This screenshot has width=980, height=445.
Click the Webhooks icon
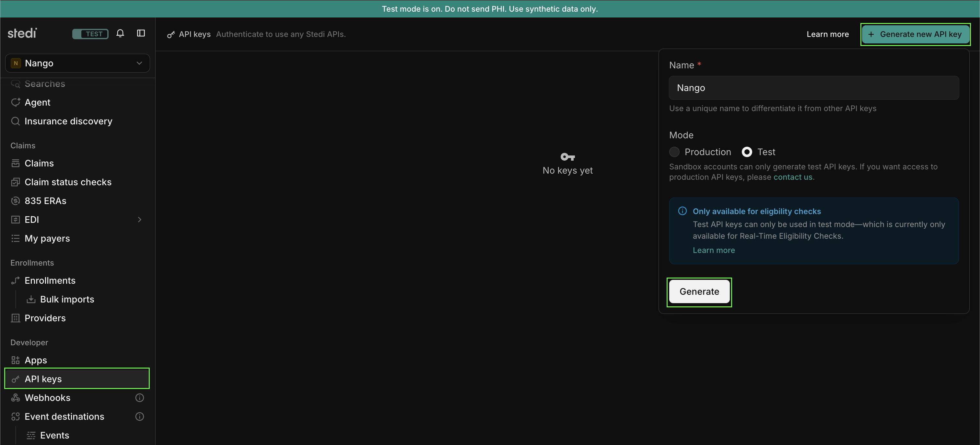(x=16, y=398)
